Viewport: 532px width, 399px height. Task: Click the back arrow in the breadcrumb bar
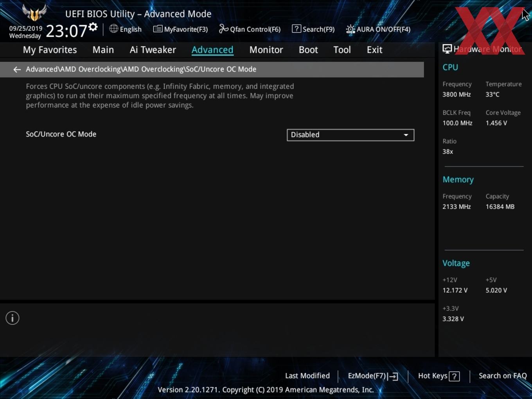point(17,69)
